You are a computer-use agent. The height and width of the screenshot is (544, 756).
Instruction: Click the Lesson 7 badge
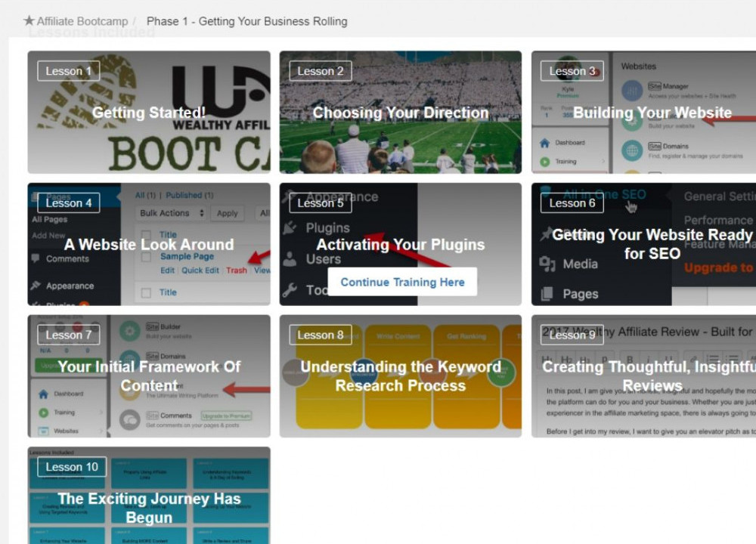[69, 335]
